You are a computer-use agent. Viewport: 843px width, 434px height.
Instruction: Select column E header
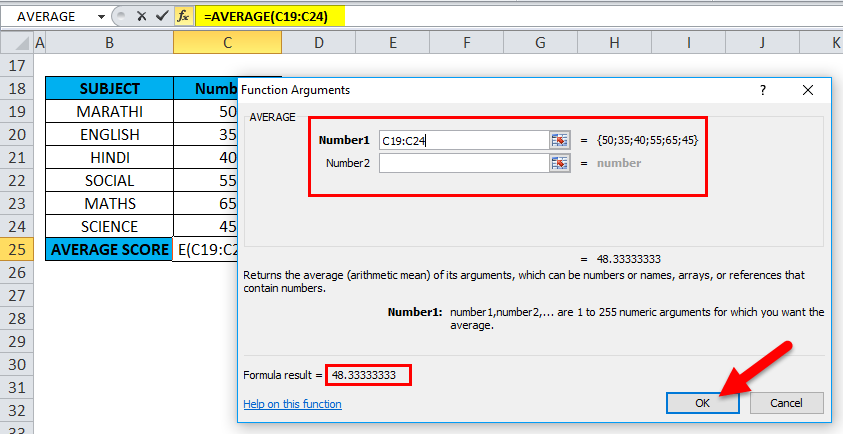click(x=392, y=42)
